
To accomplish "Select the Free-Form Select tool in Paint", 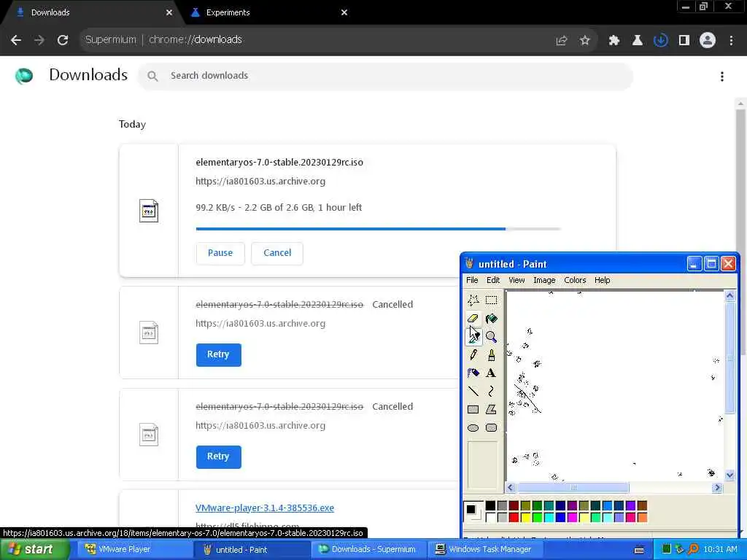I will point(473,300).
